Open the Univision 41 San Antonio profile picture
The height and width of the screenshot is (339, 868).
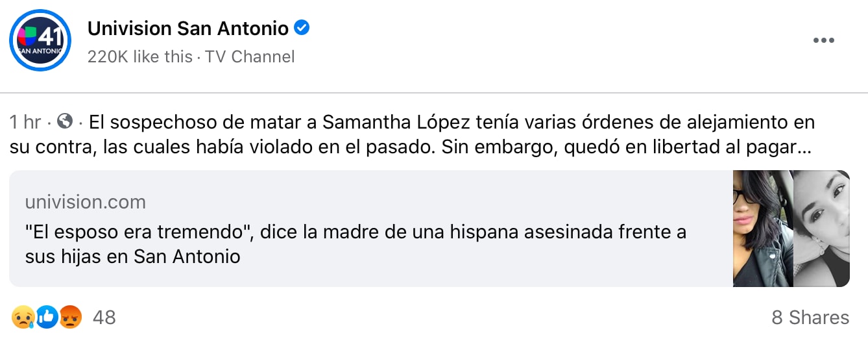click(x=40, y=40)
